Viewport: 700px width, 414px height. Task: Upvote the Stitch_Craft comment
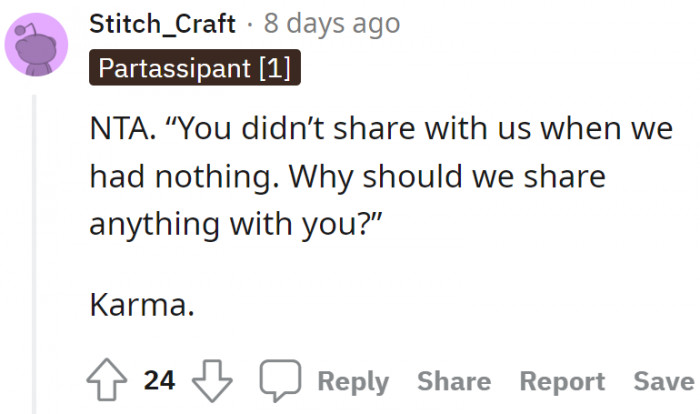click(x=107, y=380)
